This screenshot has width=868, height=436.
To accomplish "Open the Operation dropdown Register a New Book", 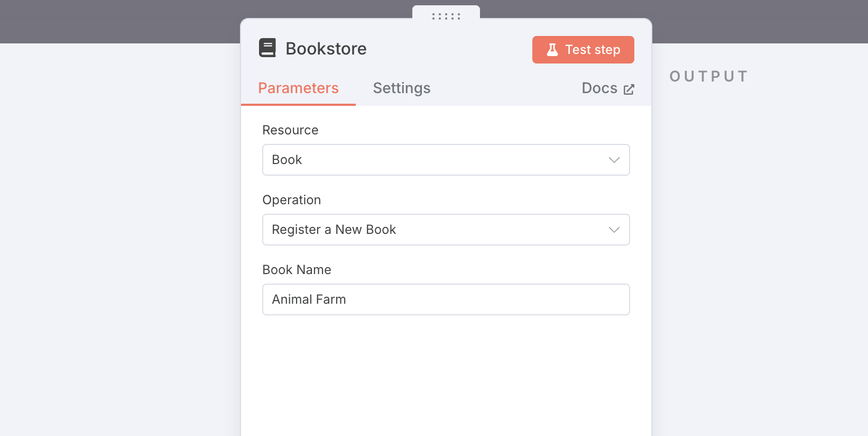I will [446, 230].
